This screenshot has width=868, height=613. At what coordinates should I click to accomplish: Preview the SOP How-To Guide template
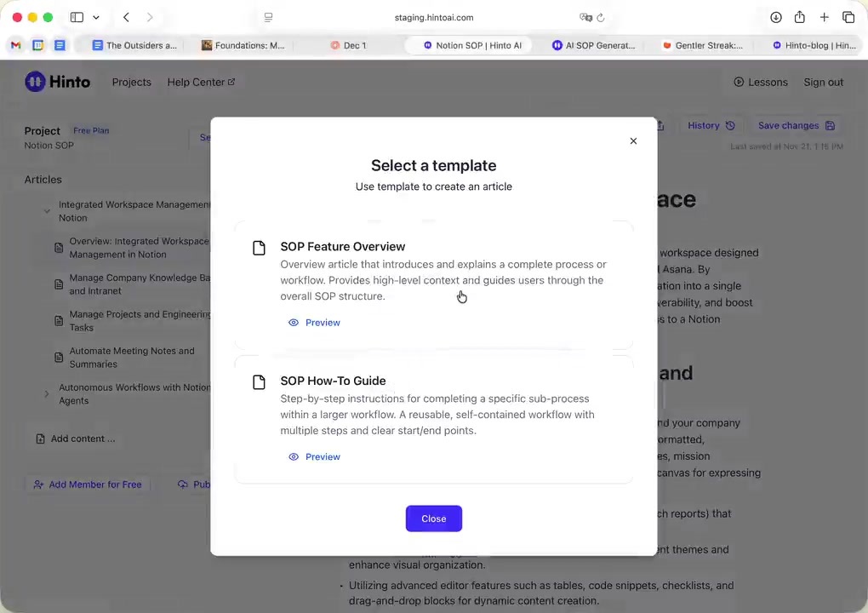point(322,457)
